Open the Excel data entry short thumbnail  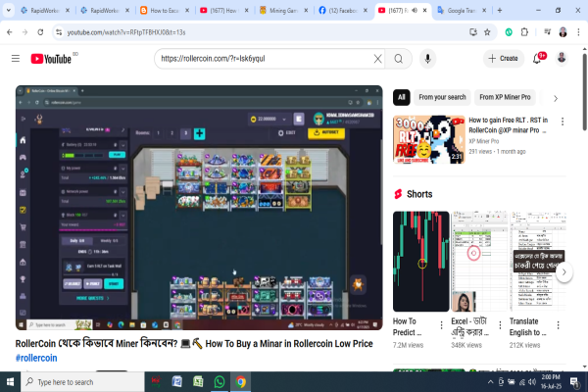click(x=479, y=261)
